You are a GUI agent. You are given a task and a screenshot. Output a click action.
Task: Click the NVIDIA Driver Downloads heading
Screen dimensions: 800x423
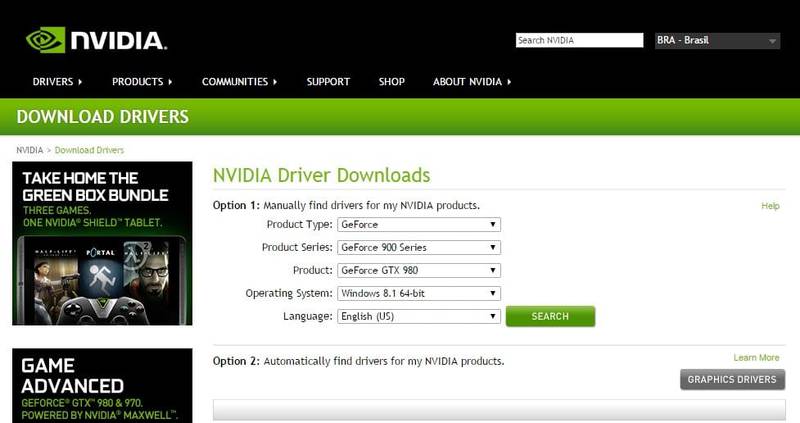321,176
